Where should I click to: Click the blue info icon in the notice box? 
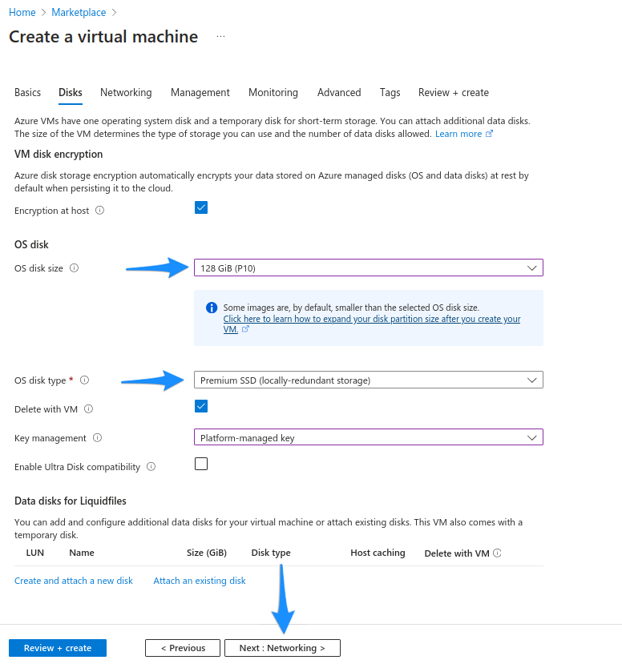point(211,308)
